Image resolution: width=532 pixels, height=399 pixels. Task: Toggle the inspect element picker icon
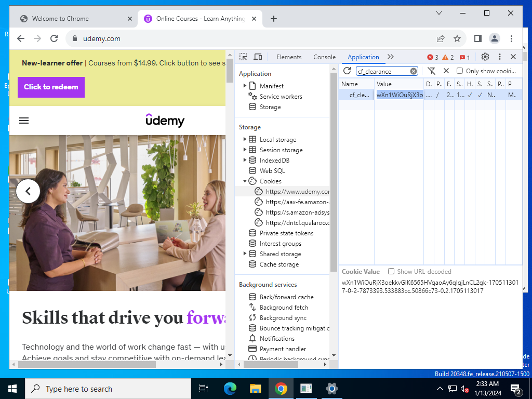pos(243,57)
